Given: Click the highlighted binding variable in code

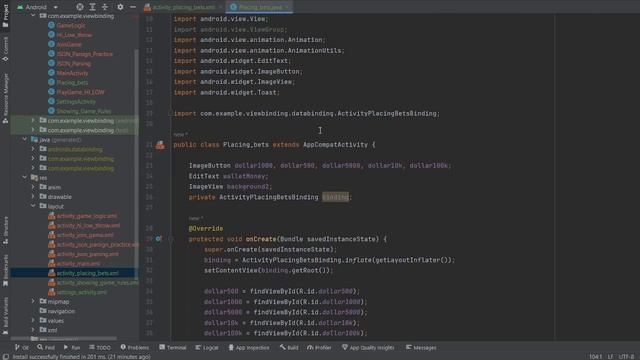Looking at the screenshot, I should pyautogui.click(x=336, y=197).
